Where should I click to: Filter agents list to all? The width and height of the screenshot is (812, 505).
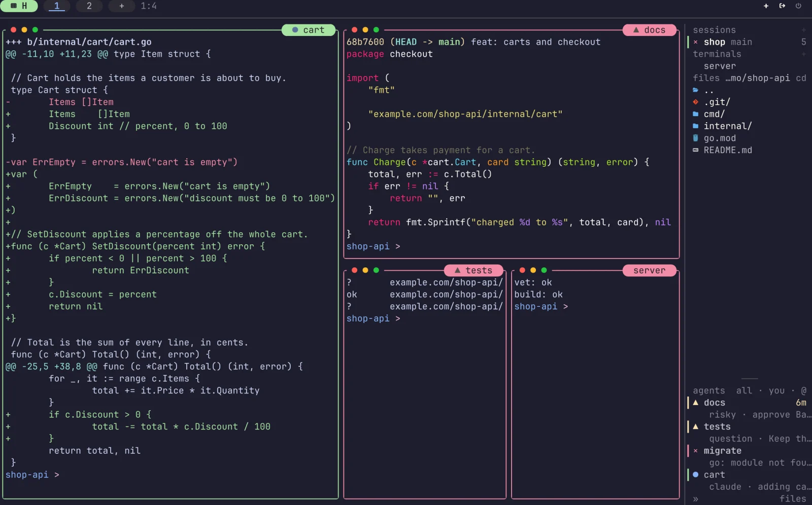click(x=744, y=391)
